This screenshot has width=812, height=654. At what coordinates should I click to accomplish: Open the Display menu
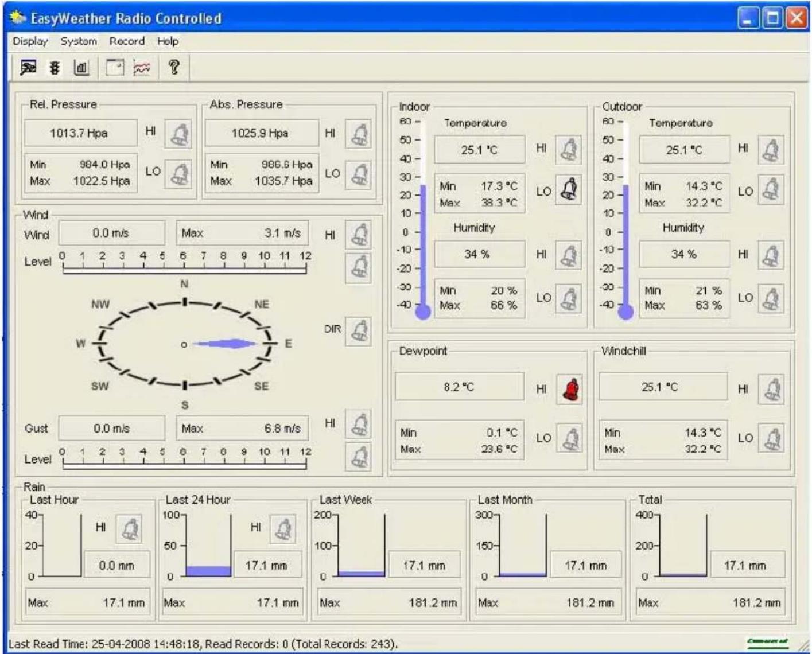pyautogui.click(x=30, y=41)
